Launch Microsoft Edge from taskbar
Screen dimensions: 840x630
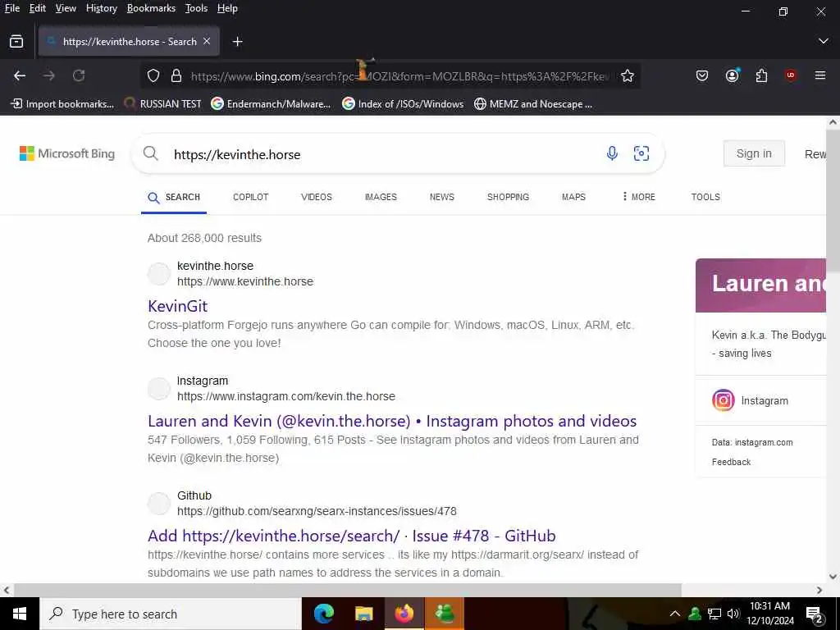[x=323, y=614]
